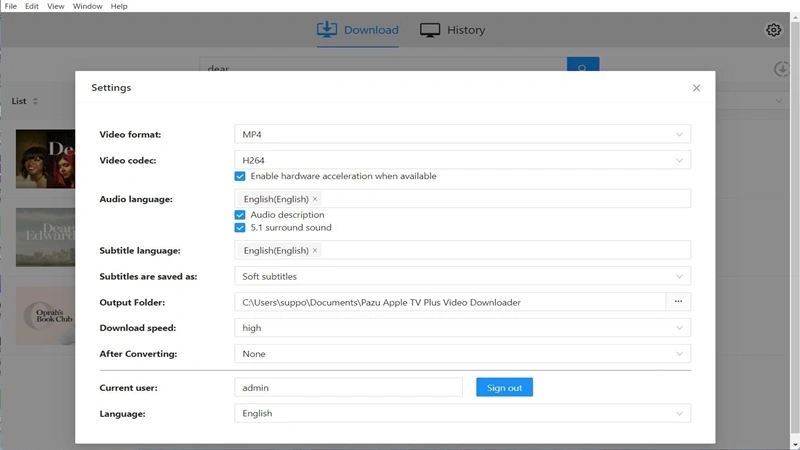The image size is (800, 450).
Task: Click the Download tab tray icon
Action: [x=327, y=30]
